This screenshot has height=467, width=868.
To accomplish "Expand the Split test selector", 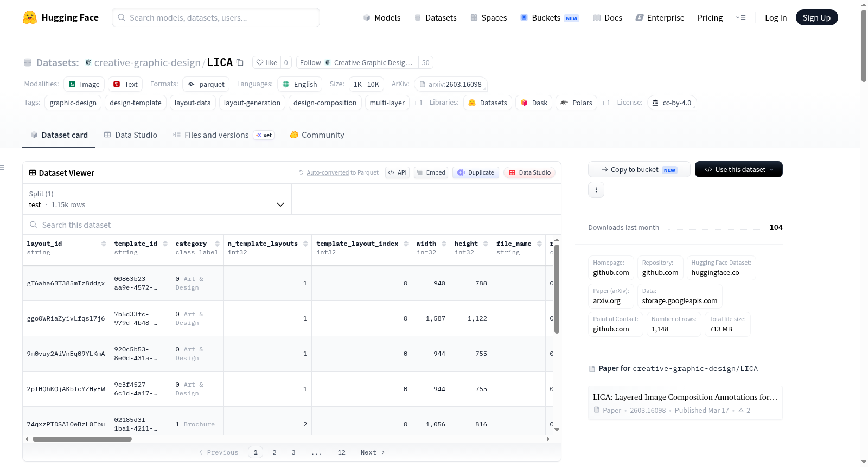I will pos(157,199).
